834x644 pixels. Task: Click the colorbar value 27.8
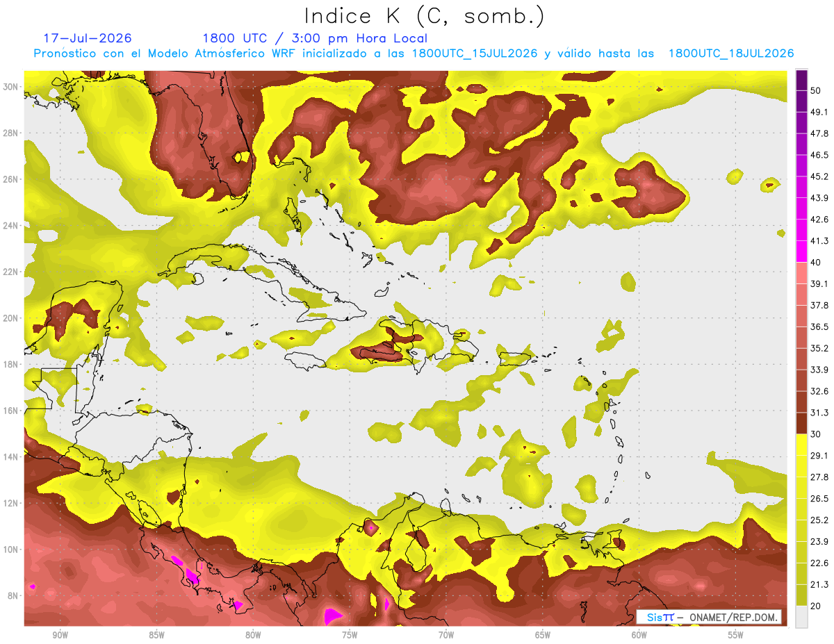819,477
